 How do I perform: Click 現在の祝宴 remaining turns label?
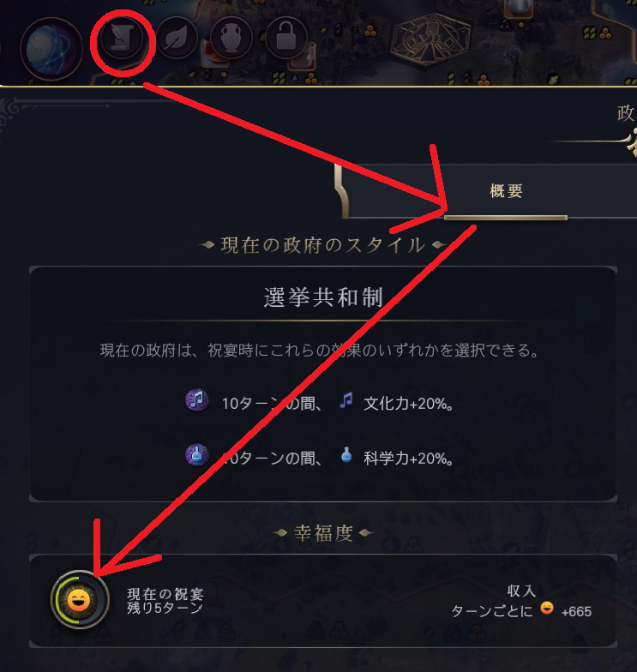pyautogui.click(x=165, y=600)
